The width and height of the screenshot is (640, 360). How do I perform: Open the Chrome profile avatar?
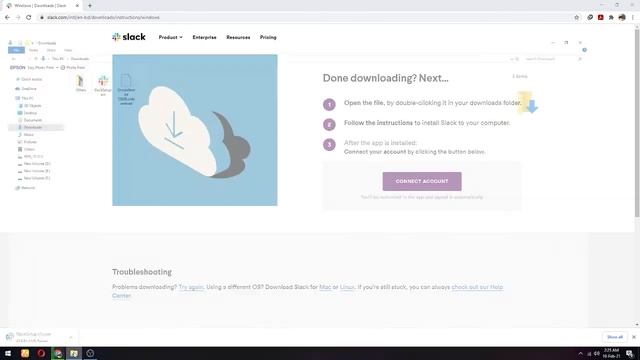coord(622,18)
